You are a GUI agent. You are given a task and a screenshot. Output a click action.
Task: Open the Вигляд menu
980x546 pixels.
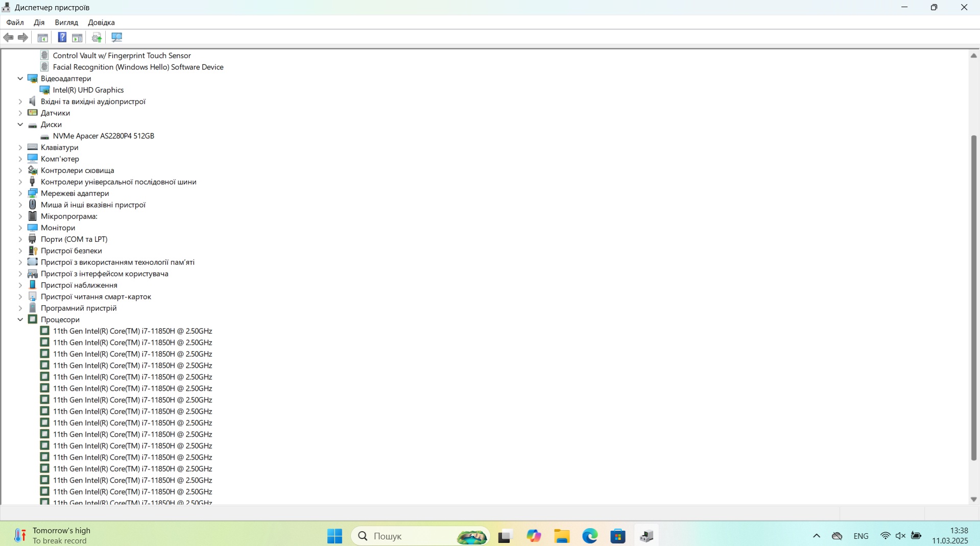(x=66, y=22)
